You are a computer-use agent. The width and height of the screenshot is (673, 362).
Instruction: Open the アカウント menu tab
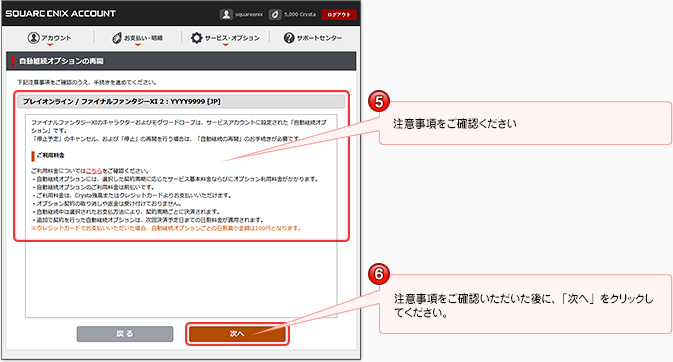tap(49, 38)
